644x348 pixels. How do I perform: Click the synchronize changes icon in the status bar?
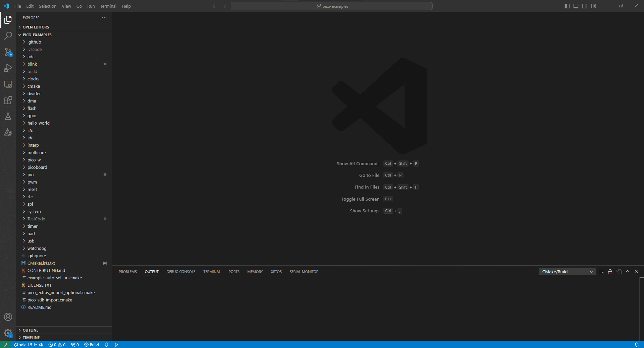(41, 345)
